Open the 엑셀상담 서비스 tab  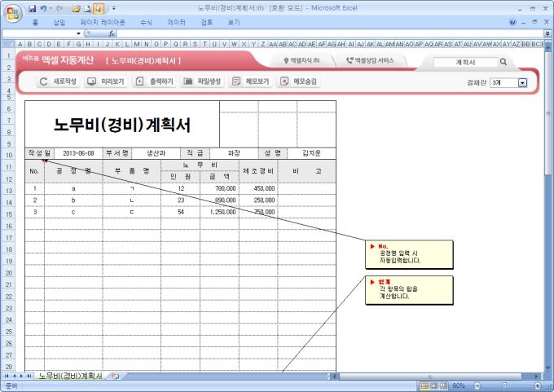coord(370,60)
